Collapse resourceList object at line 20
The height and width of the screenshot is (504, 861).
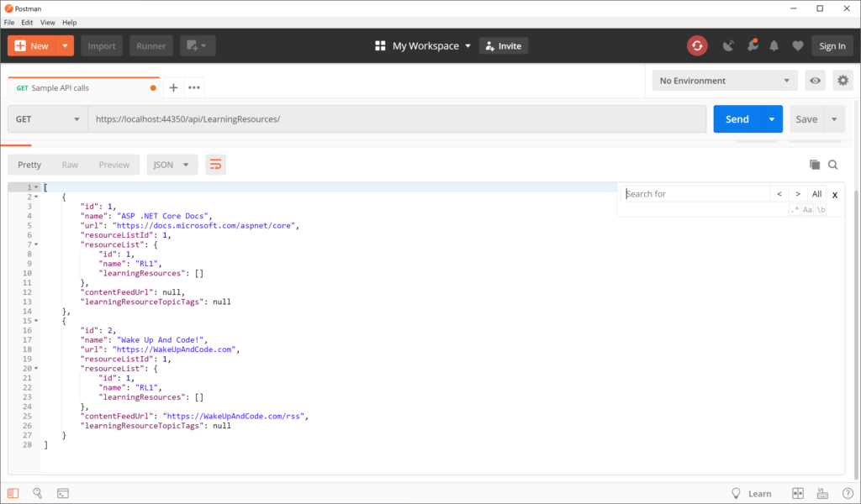pyautogui.click(x=36, y=369)
